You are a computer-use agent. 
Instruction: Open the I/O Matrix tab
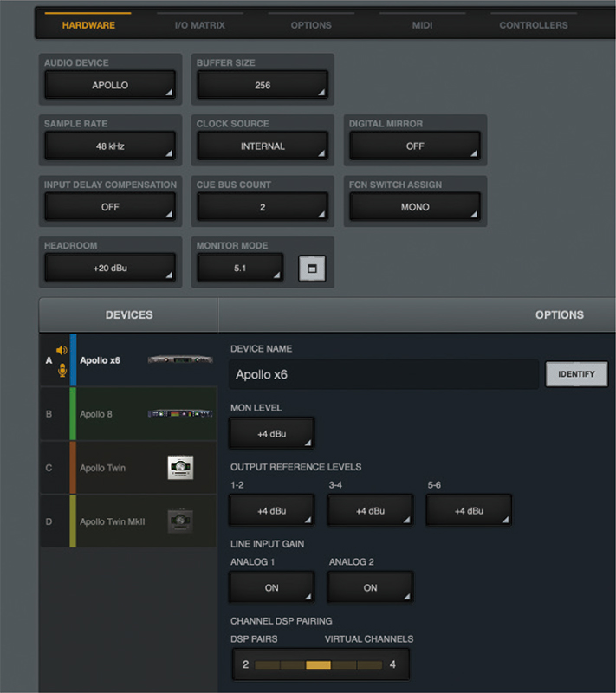200,25
